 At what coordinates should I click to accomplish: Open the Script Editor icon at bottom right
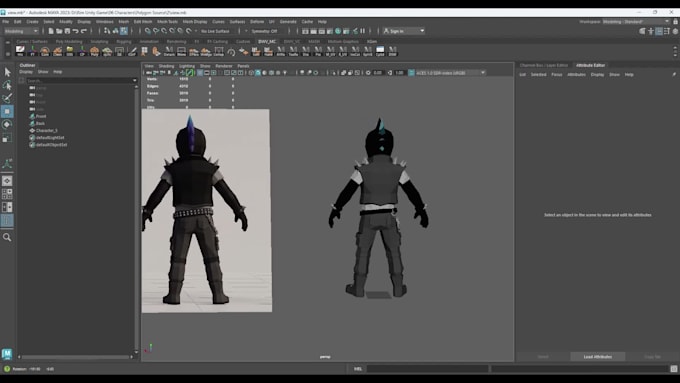673,369
